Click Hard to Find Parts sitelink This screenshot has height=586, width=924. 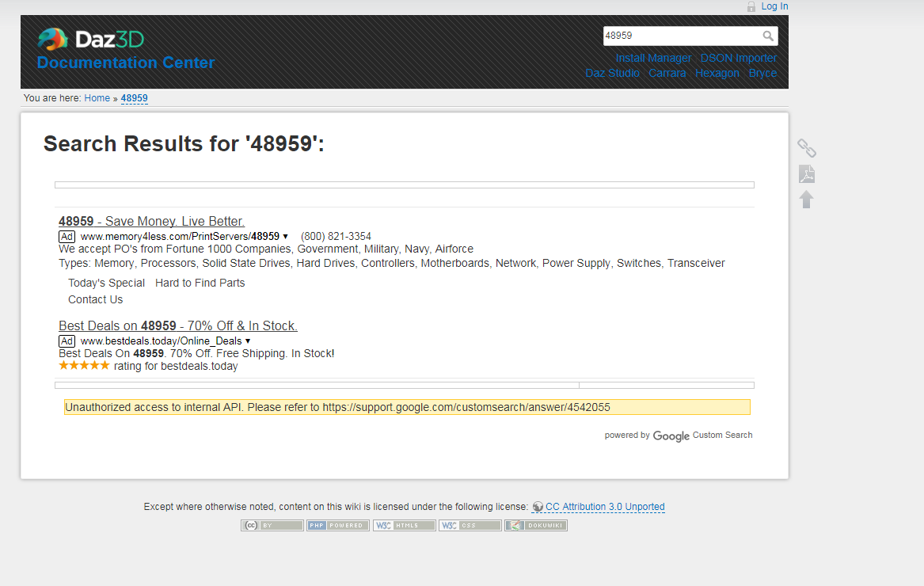[200, 283]
